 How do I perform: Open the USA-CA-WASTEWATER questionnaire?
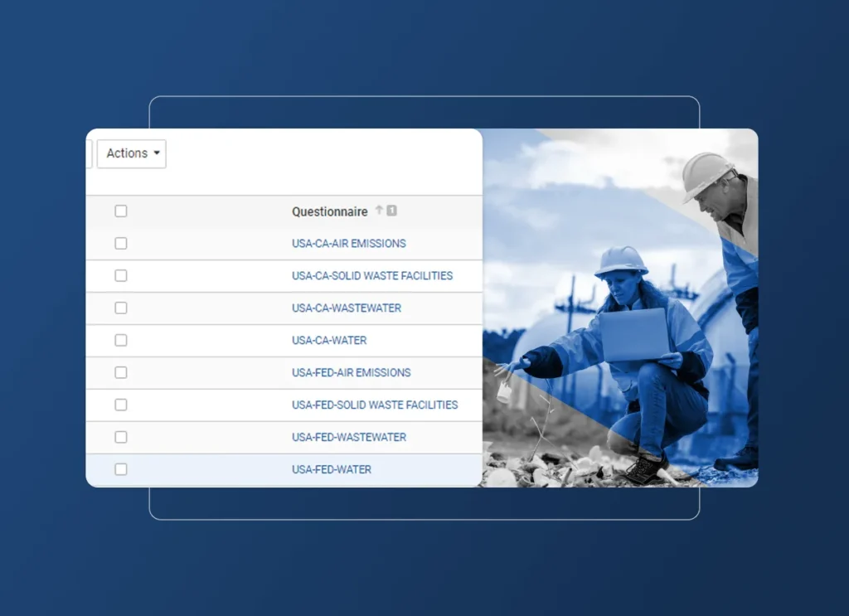tap(346, 308)
